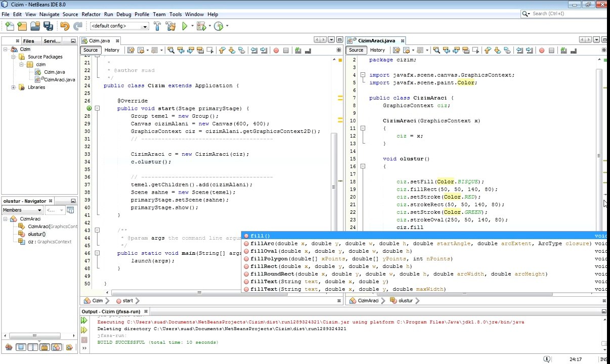610x364 pixels.
Task: Click Next Bookmark icon in CizimAraci.java toolbar
Action: click(497, 50)
